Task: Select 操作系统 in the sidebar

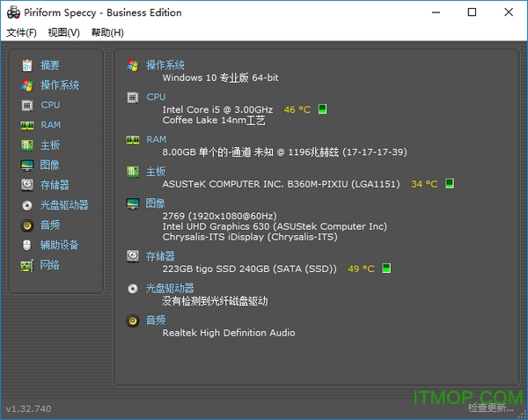Action: 60,85
